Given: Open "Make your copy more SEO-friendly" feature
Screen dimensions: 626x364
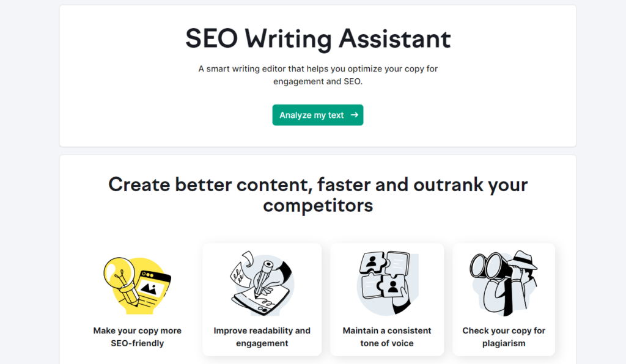Looking at the screenshot, I should (138, 337).
